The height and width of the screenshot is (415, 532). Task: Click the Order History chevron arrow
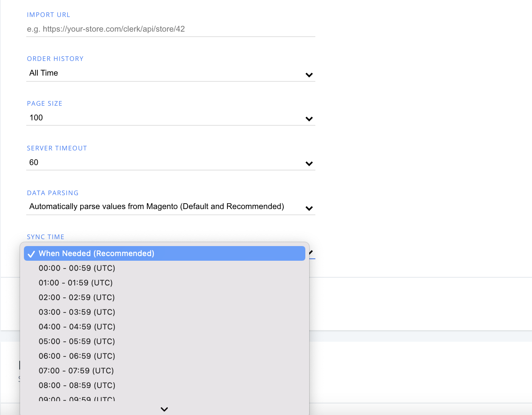click(x=309, y=75)
